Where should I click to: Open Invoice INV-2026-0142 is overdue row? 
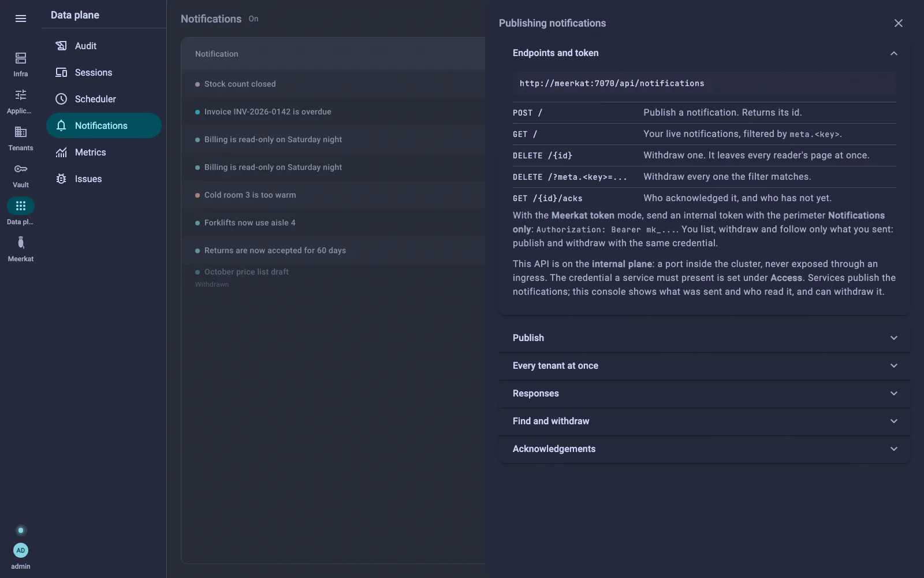click(x=333, y=112)
